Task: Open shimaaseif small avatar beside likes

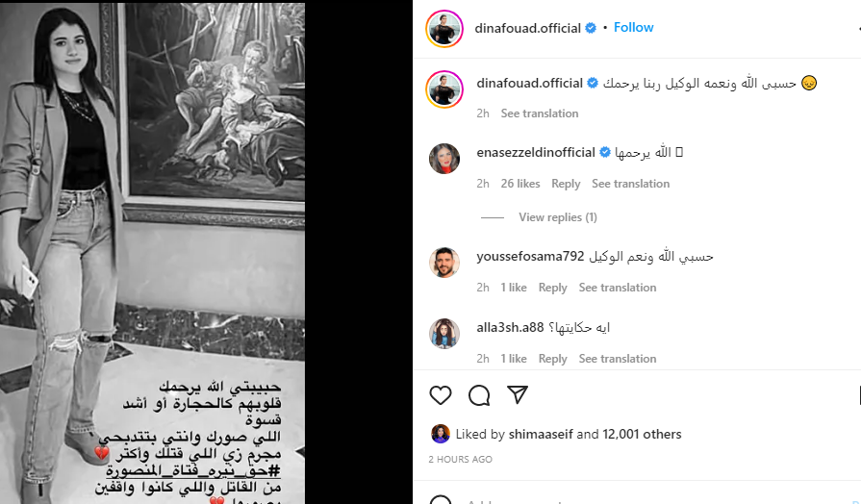Action: click(441, 434)
